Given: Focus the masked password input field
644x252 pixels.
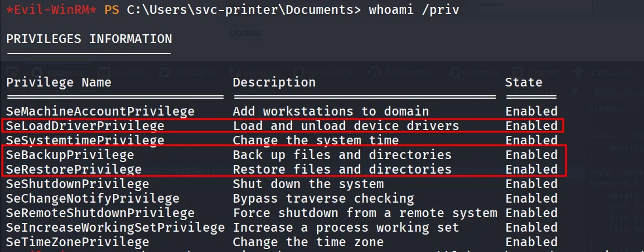Looking at the screenshot, I should point(535,8).
